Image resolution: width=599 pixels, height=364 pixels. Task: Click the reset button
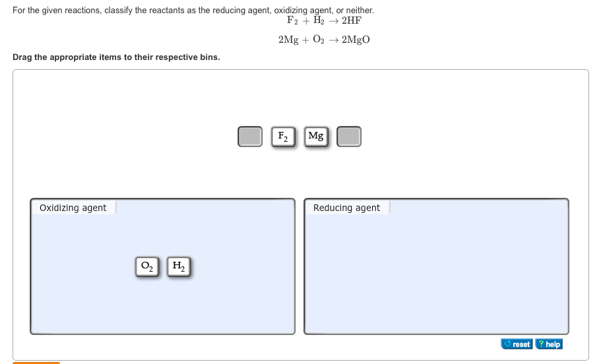tap(517, 344)
